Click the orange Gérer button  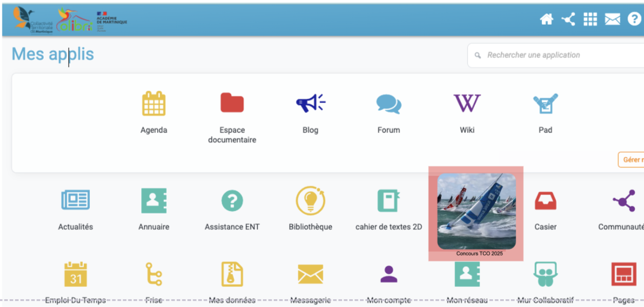(x=631, y=160)
